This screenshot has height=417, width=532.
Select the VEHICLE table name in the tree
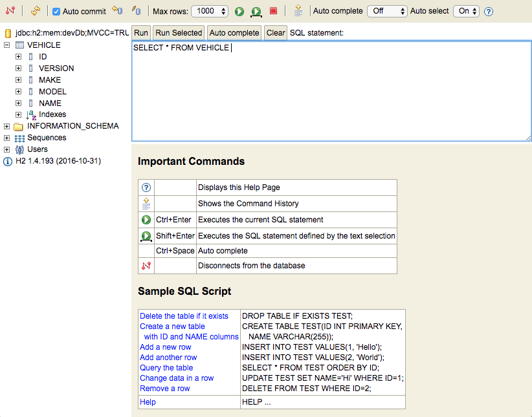pos(44,45)
